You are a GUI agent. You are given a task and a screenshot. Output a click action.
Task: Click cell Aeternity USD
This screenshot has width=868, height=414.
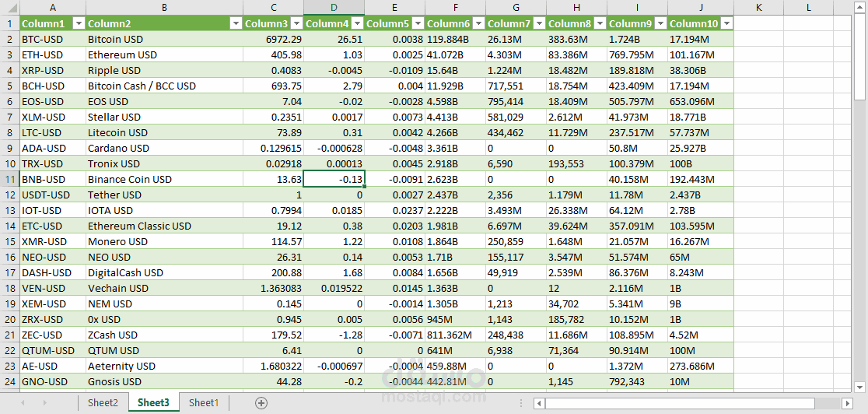(164, 366)
